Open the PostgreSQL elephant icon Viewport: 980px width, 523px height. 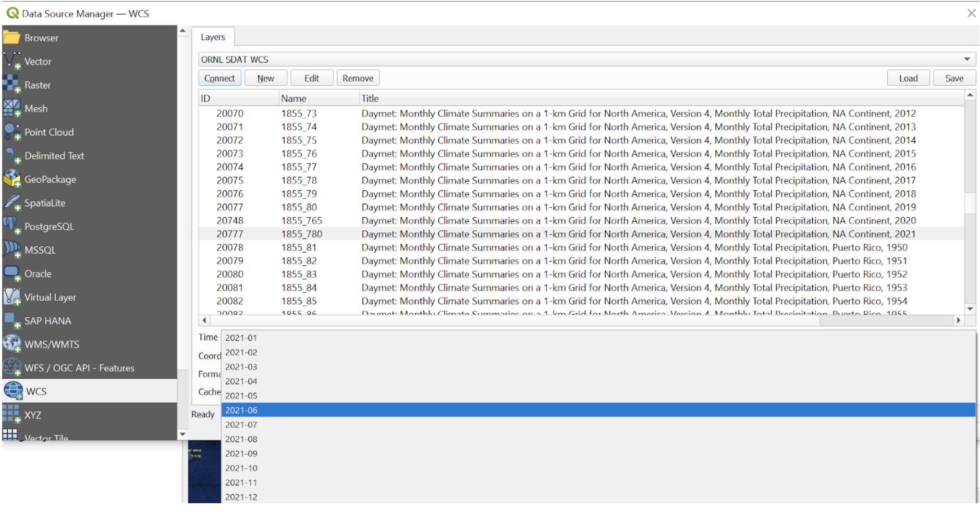11,226
